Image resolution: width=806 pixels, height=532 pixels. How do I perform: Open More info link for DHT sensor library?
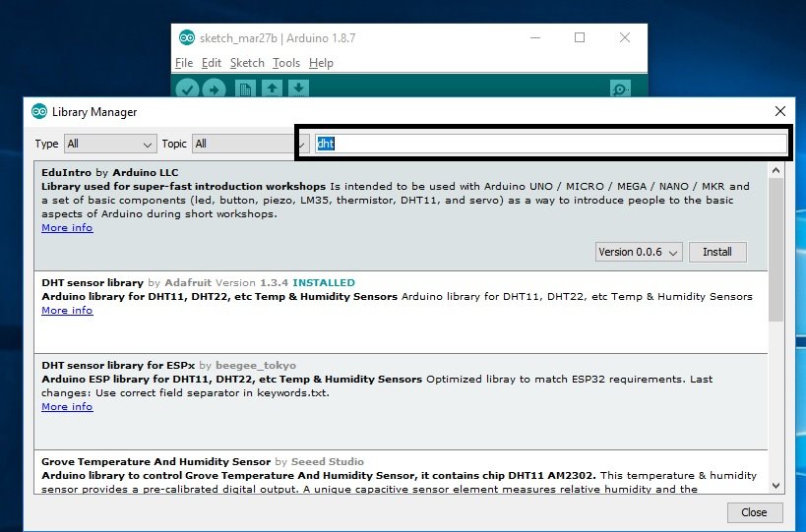pos(67,310)
